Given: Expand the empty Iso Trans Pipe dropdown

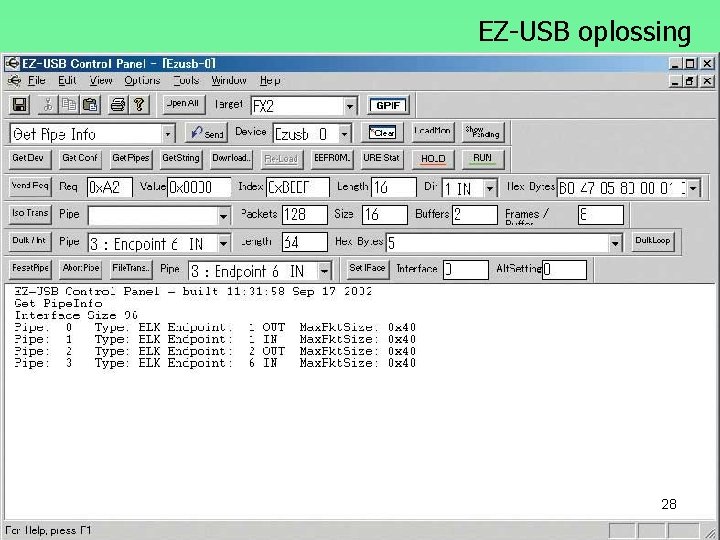Looking at the screenshot, I should [x=223, y=216].
